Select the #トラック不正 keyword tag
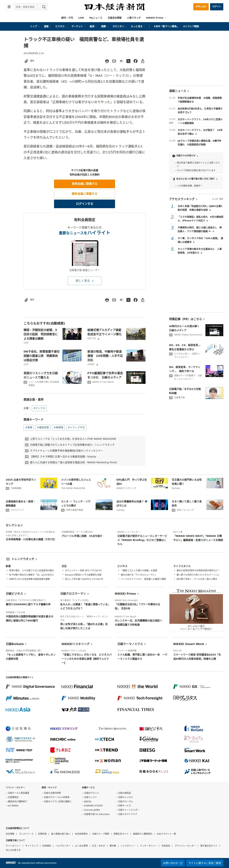The height and width of the screenshot is (868, 229). [x=77, y=427]
